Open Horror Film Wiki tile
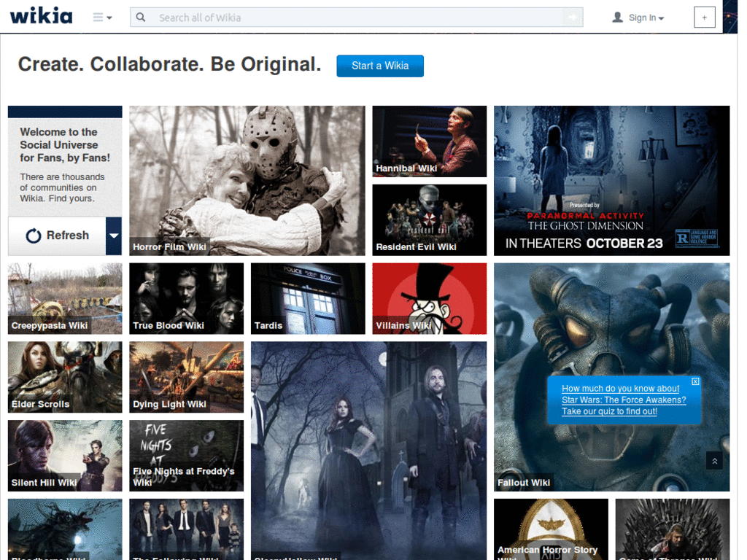The image size is (747, 560). (x=247, y=181)
